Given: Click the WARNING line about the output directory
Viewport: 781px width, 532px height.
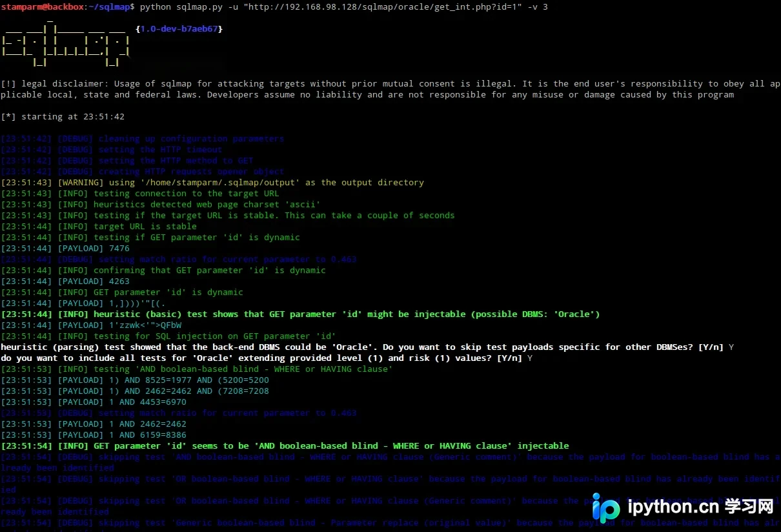Looking at the screenshot, I should pyautogui.click(x=212, y=183).
